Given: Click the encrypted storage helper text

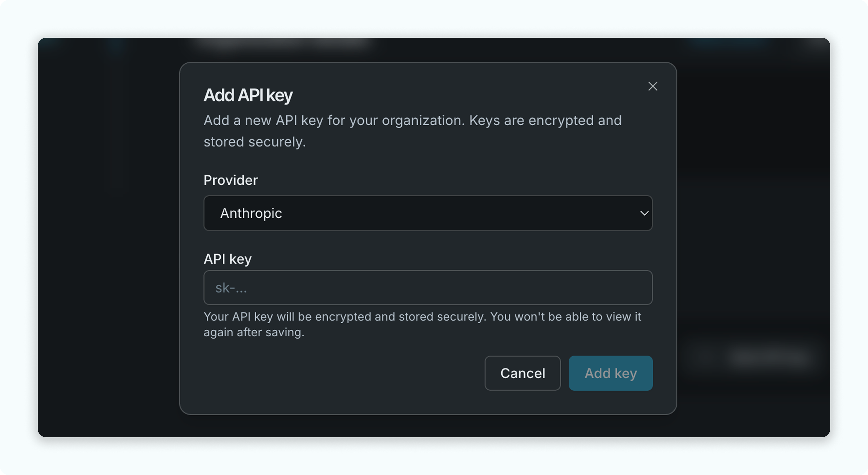Looking at the screenshot, I should (422, 324).
